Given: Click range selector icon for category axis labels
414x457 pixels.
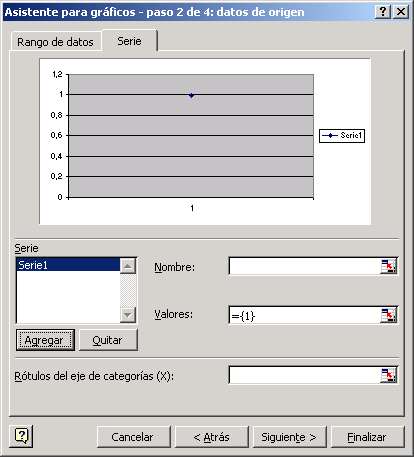Looking at the screenshot, I should coord(388,375).
